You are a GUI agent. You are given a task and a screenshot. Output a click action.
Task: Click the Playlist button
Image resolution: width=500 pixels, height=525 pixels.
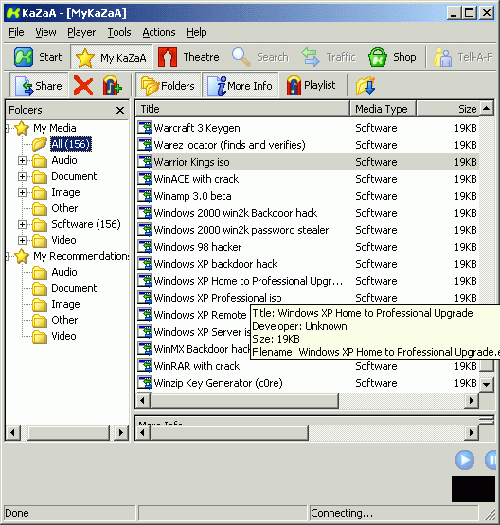point(310,85)
